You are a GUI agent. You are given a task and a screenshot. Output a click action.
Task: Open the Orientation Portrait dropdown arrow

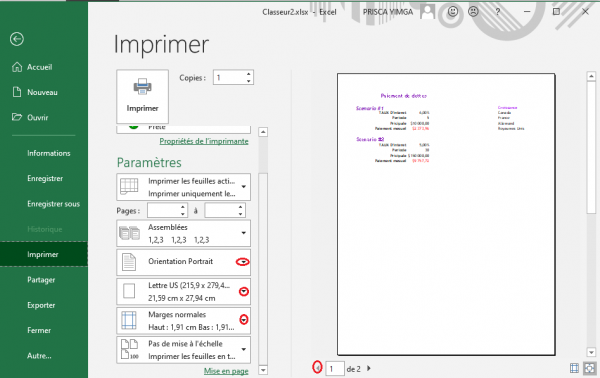click(x=243, y=262)
